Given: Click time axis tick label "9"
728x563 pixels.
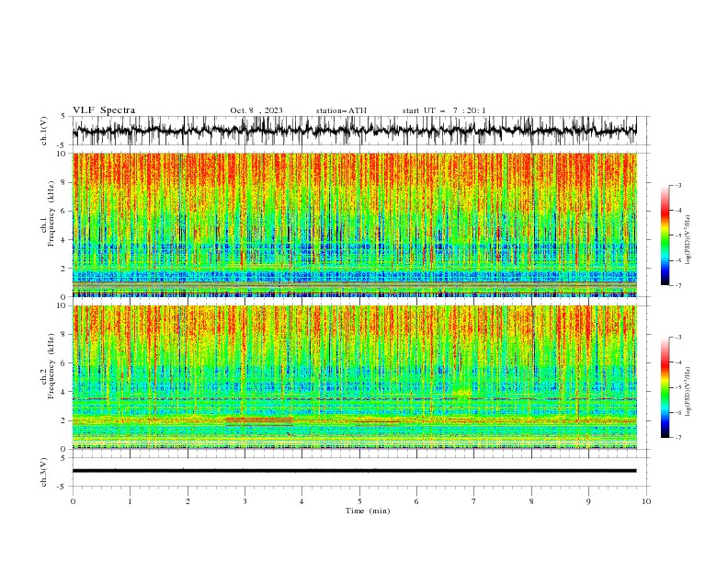Looking at the screenshot, I should coord(588,501).
